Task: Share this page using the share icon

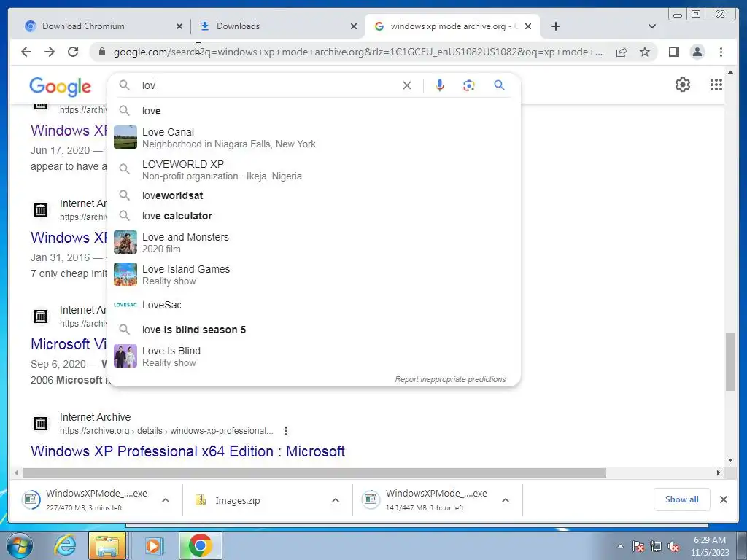Action: 622,52
